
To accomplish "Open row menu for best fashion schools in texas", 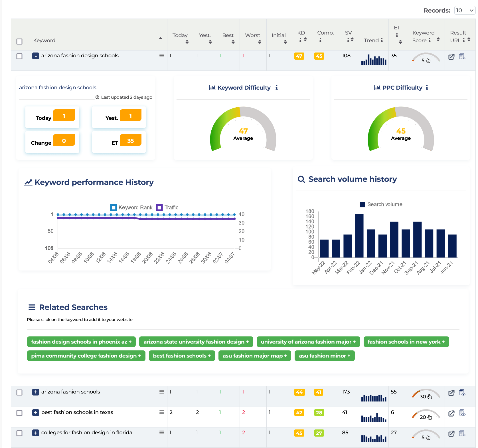I will 162,412.
